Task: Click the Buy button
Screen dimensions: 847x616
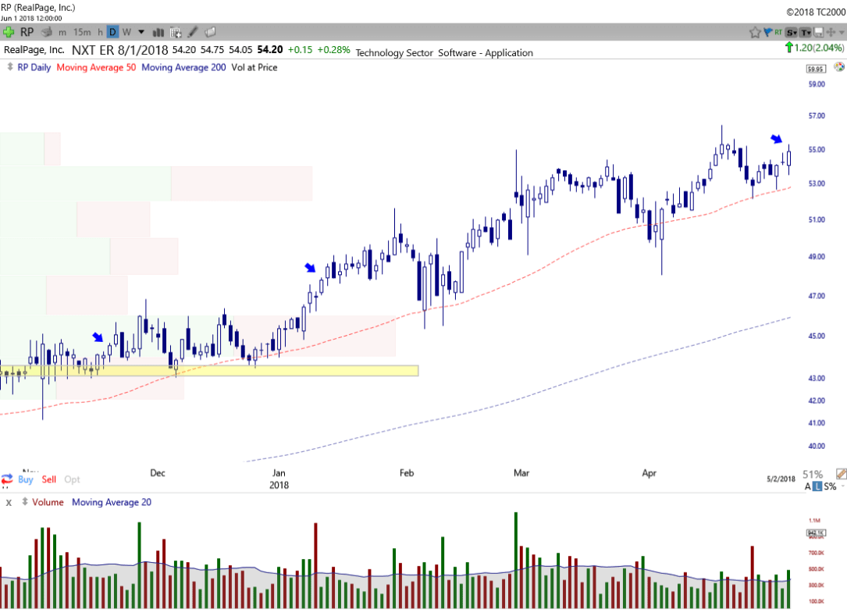Action: 26,479
